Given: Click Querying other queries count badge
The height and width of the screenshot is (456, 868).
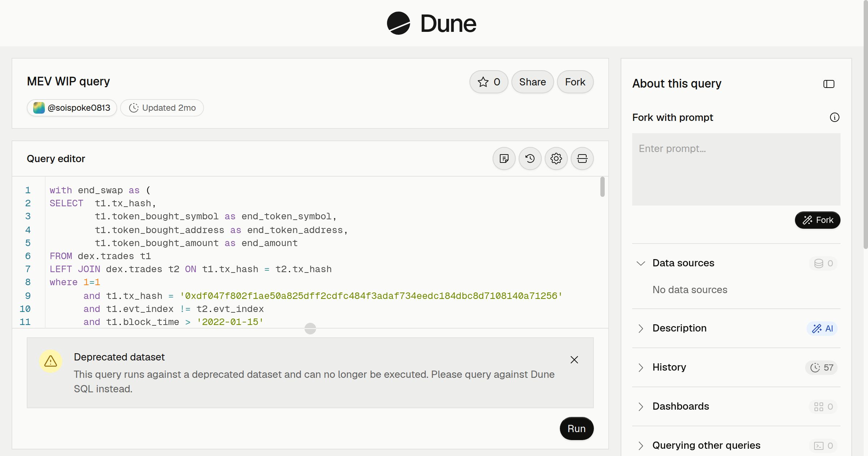Looking at the screenshot, I should [823, 446].
